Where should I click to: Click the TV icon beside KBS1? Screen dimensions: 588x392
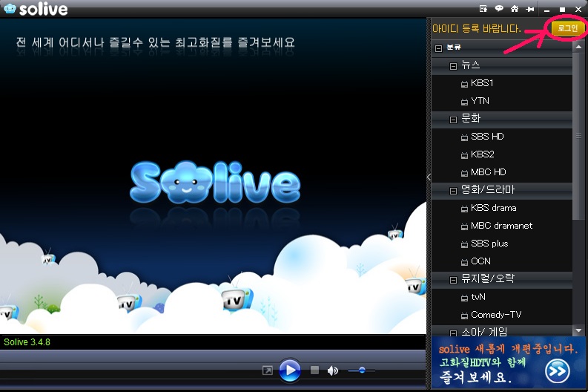(464, 84)
